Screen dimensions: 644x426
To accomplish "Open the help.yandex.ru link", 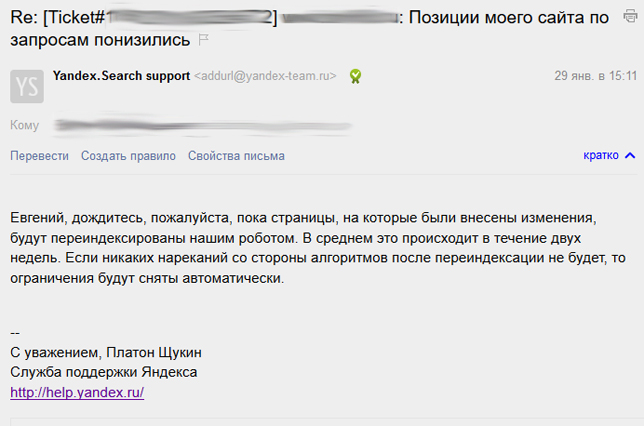I will [77, 392].
